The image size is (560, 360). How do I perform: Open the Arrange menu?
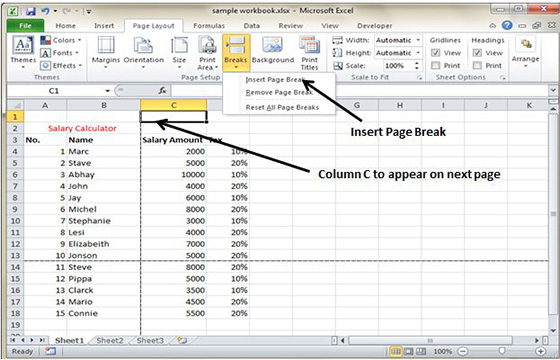coord(525,52)
